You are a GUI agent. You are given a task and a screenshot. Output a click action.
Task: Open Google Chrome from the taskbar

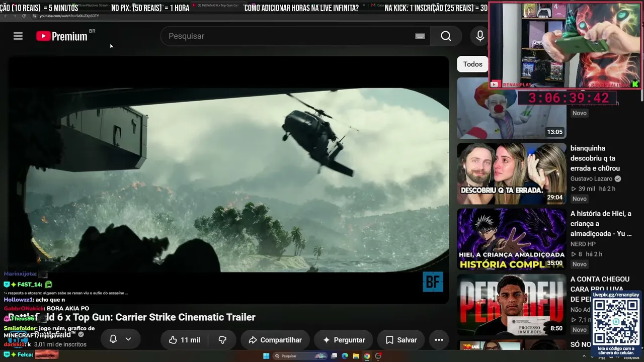click(x=367, y=356)
